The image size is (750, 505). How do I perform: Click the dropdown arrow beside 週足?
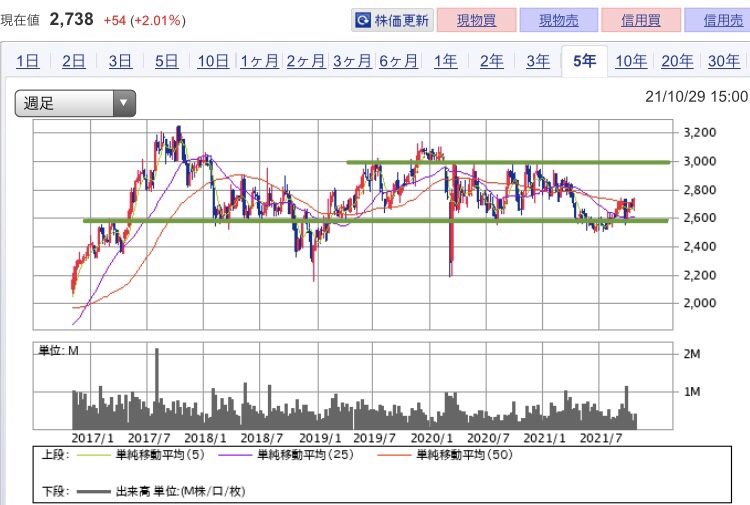(124, 103)
